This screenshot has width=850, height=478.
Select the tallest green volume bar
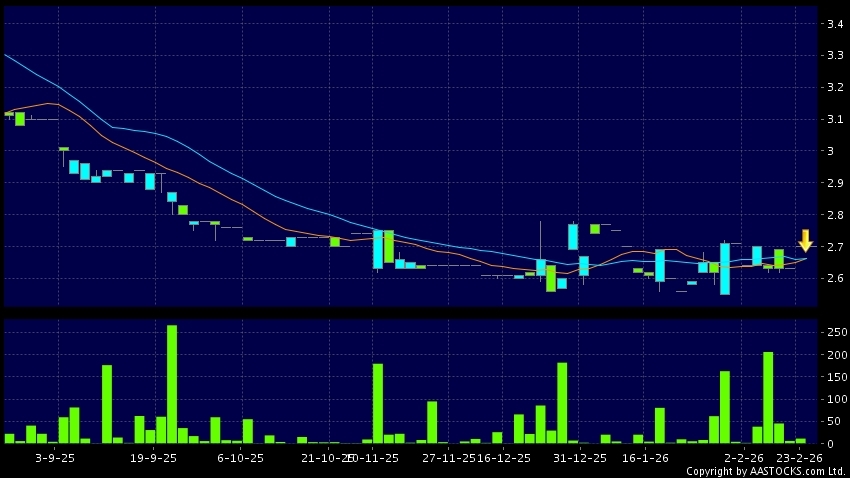[x=172, y=384]
